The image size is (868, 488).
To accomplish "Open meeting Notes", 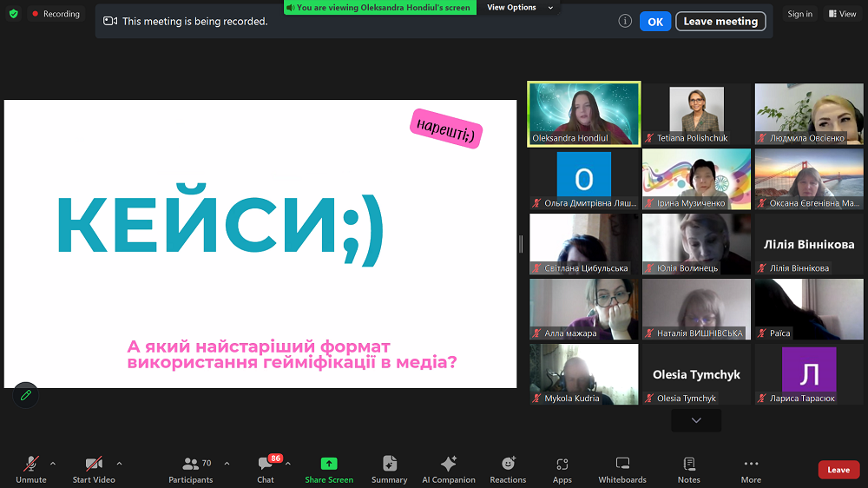I will [689, 469].
